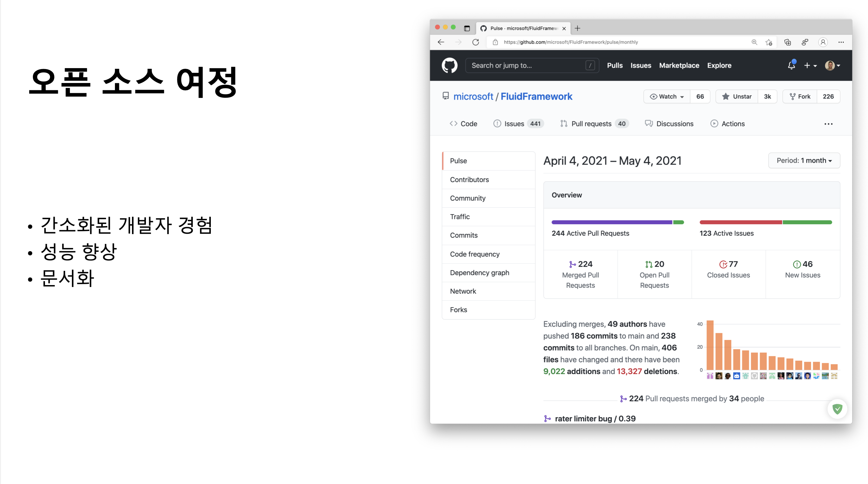
Task: Click the Fork button
Action: 800,97
